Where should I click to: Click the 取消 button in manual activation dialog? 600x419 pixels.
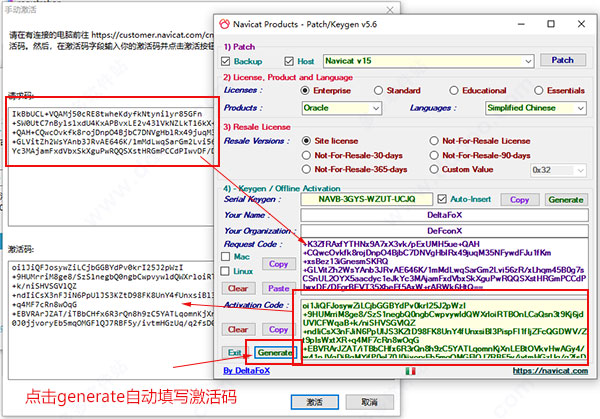370,402
